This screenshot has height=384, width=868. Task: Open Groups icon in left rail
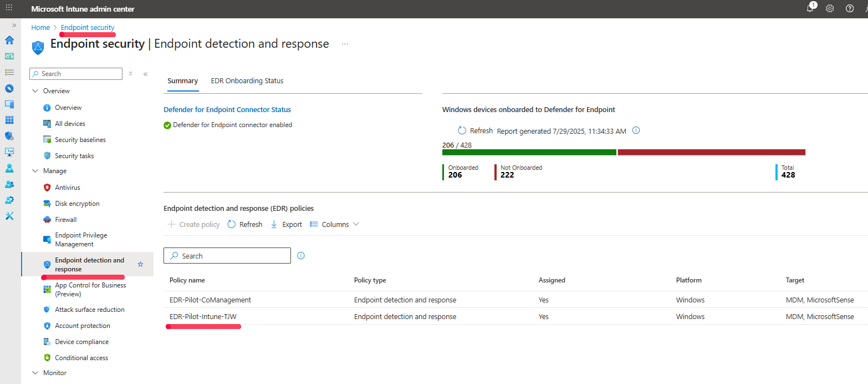9,184
